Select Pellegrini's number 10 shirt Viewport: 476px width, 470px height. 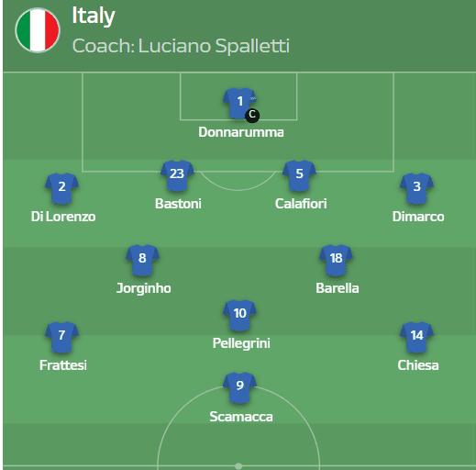239,315
